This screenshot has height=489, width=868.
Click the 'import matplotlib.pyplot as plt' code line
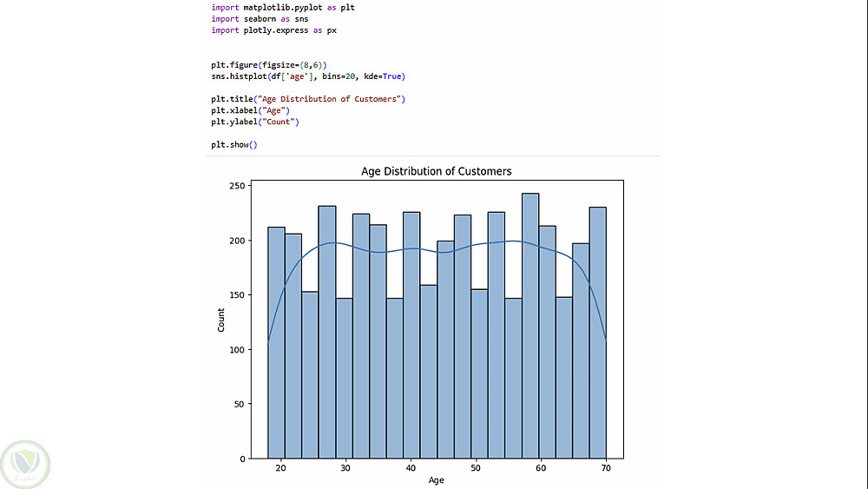[x=283, y=7]
